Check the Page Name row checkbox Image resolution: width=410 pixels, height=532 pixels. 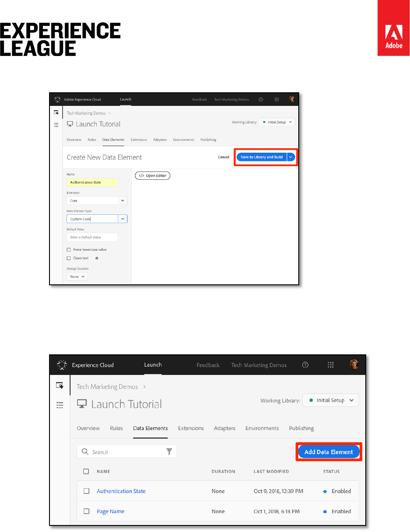(x=86, y=511)
